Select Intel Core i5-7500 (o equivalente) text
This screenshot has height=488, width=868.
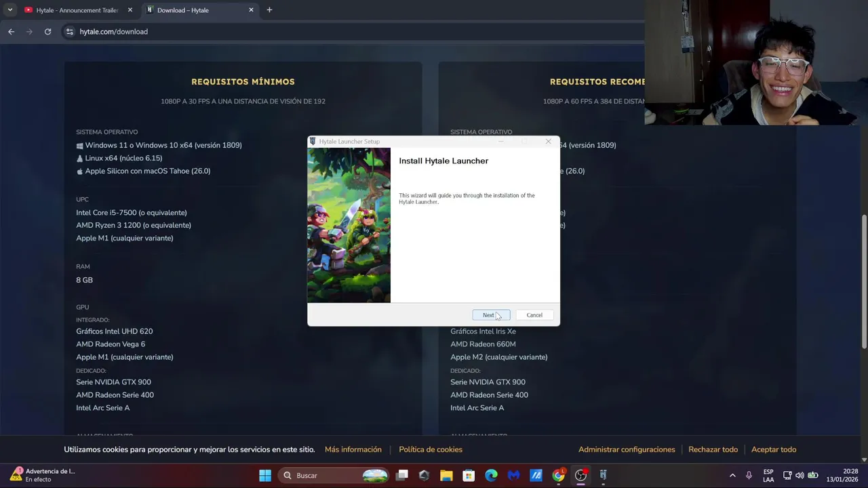132,213
